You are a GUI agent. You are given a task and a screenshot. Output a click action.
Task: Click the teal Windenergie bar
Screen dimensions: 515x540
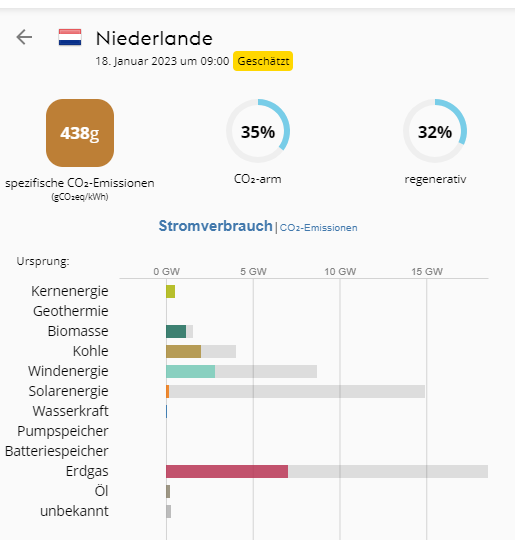[190, 371]
